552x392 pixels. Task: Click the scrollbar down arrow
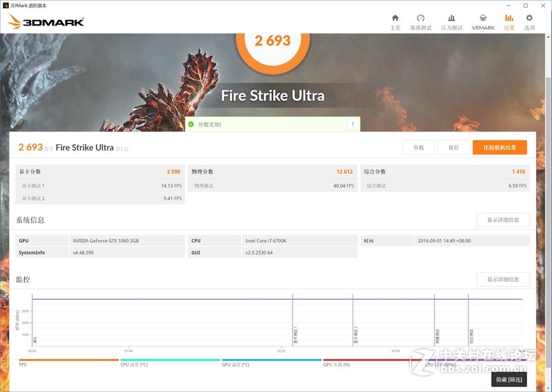[x=549, y=388]
